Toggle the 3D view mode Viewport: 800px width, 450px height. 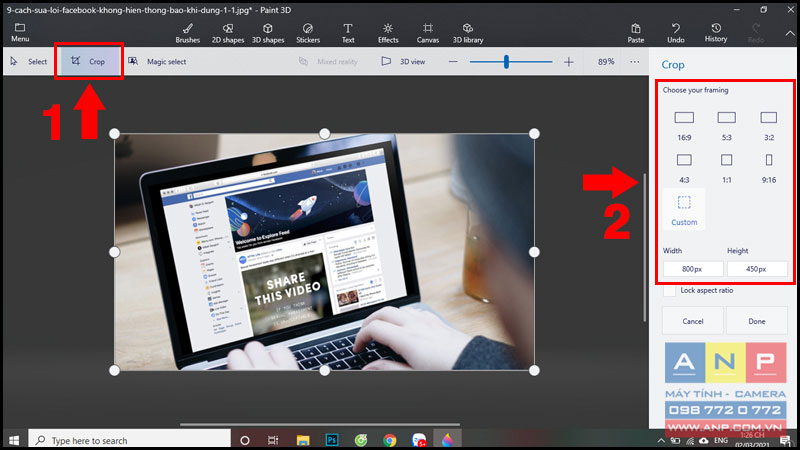pyautogui.click(x=403, y=62)
